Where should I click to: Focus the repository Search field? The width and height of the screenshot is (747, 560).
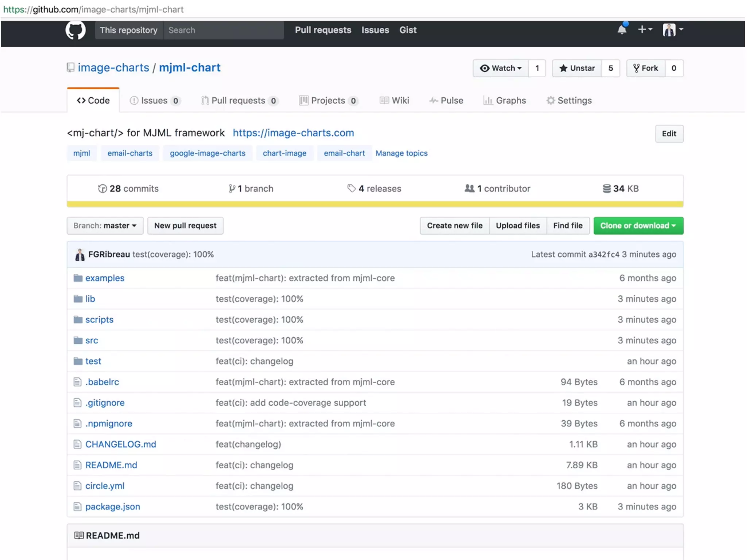(223, 30)
